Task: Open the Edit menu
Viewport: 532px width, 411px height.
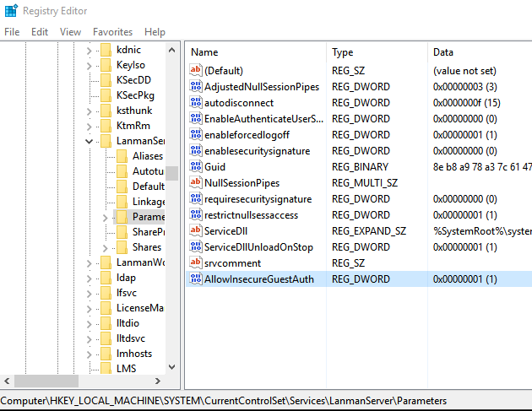Action: tap(40, 32)
